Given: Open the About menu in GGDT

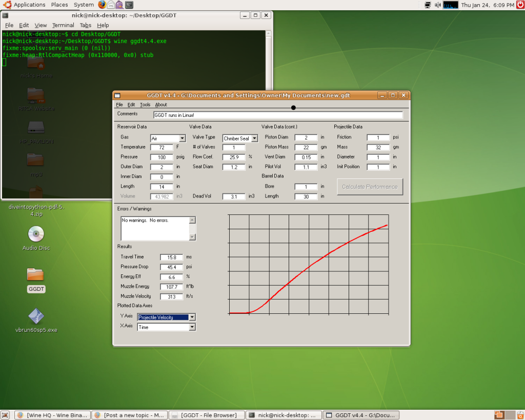Looking at the screenshot, I should (161, 105).
